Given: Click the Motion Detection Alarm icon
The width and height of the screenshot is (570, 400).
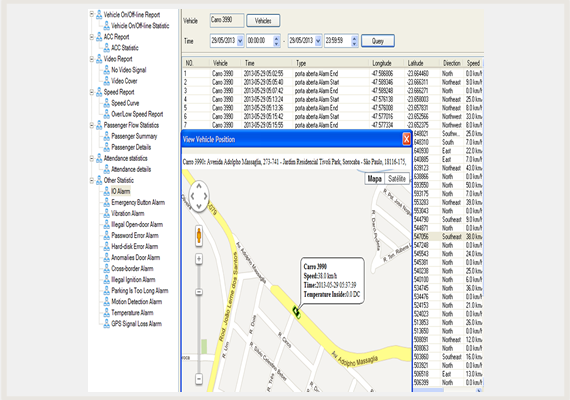Looking at the screenshot, I should (107, 301).
